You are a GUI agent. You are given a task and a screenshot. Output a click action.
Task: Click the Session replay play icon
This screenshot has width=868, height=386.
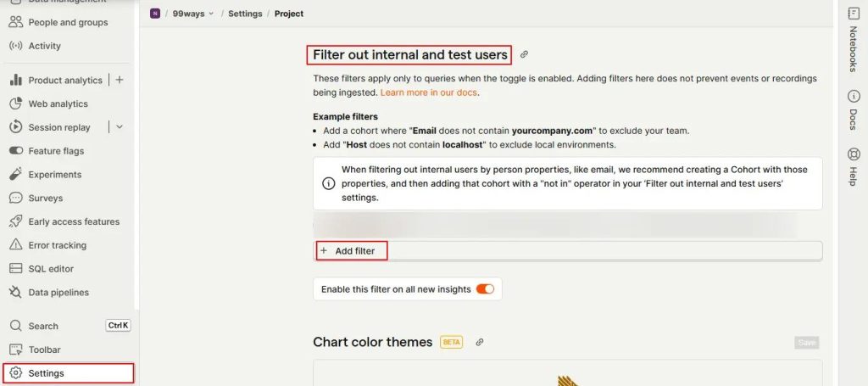pyautogui.click(x=16, y=127)
